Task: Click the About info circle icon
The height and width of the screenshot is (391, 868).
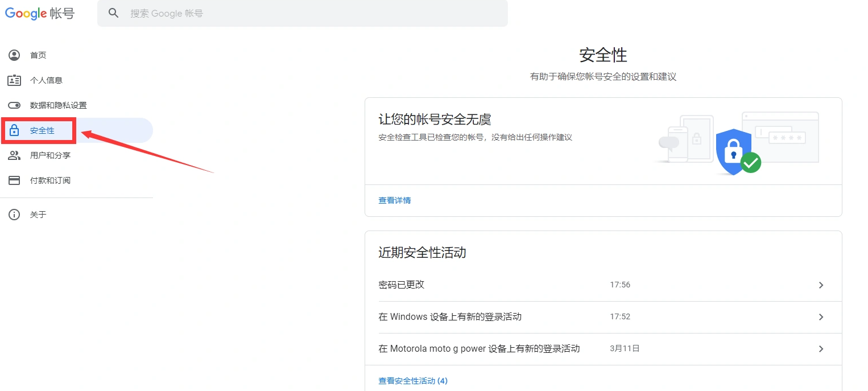Action: [x=14, y=215]
